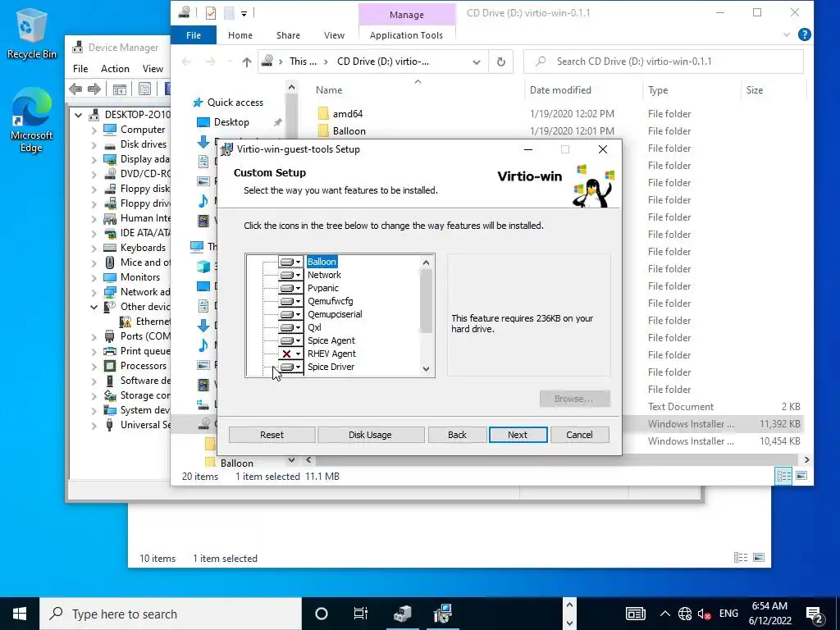Viewport: 840px width, 630px height.
Task: Switch to details view icon in Explorer
Action: 783,476
